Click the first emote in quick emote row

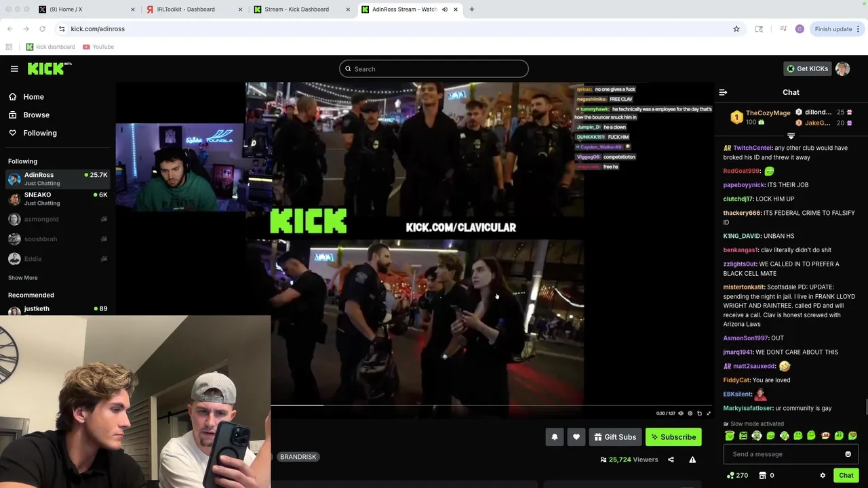click(x=730, y=436)
